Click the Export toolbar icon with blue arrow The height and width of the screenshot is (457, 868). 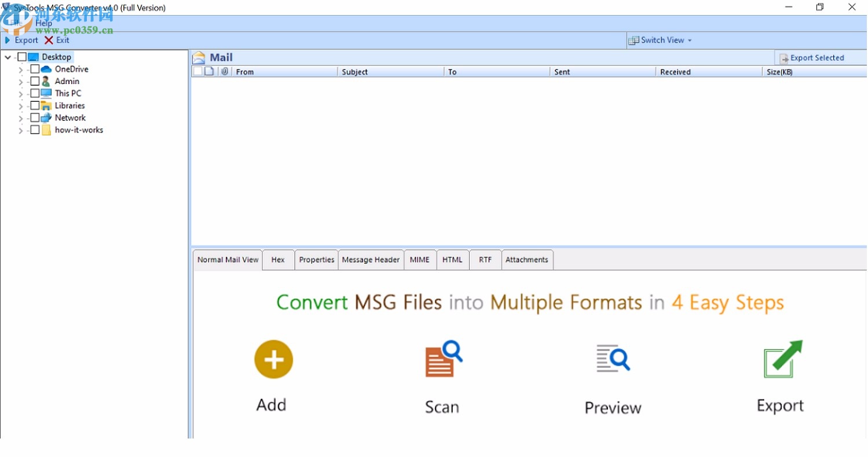(x=8, y=40)
